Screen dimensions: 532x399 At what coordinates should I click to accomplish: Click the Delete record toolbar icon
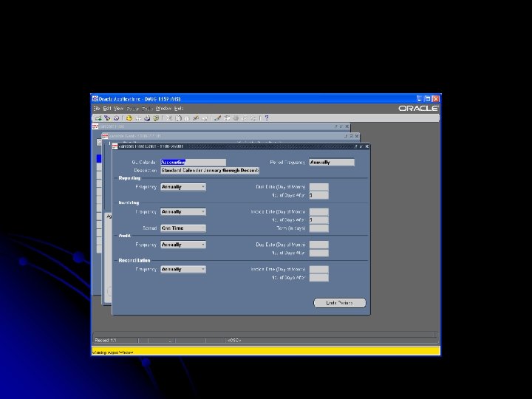pyautogui.click(x=205, y=118)
